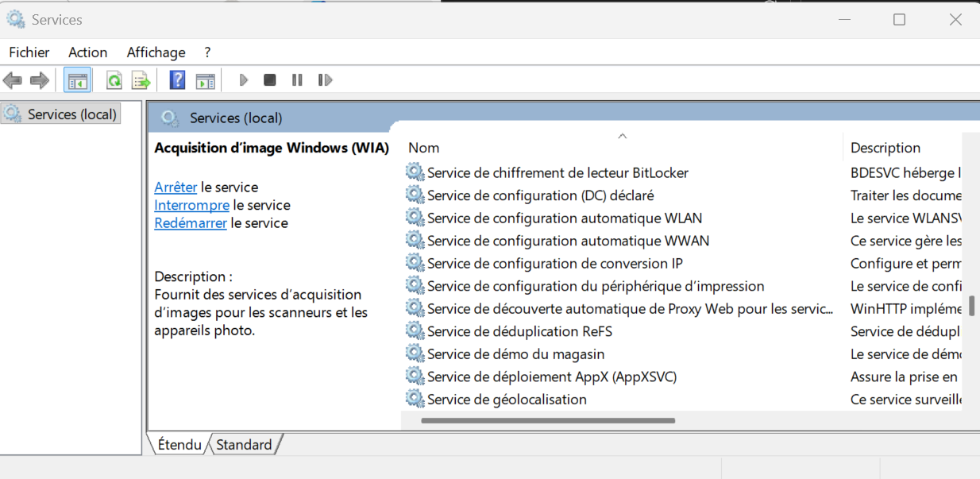Screen dimensions: 980x479
Task: Switch to the Standard tab
Action: coord(244,445)
